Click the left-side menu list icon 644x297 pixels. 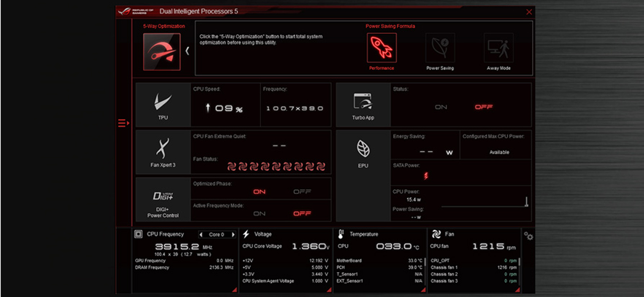[x=123, y=123]
